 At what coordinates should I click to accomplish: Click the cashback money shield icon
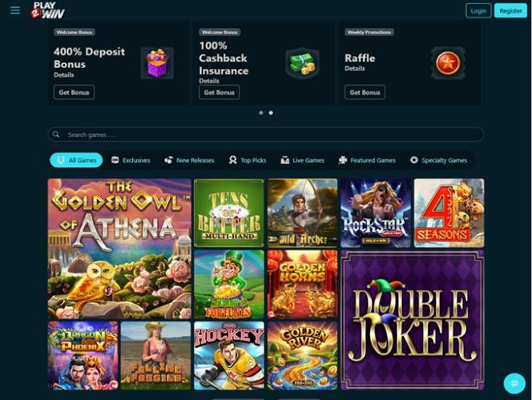click(x=302, y=63)
